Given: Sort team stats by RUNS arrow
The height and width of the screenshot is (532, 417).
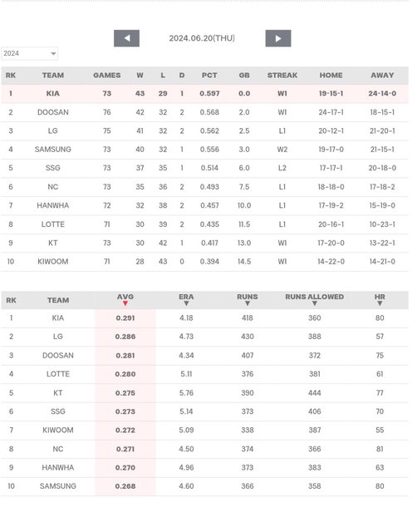Looking at the screenshot, I should click(x=248, y=303).
